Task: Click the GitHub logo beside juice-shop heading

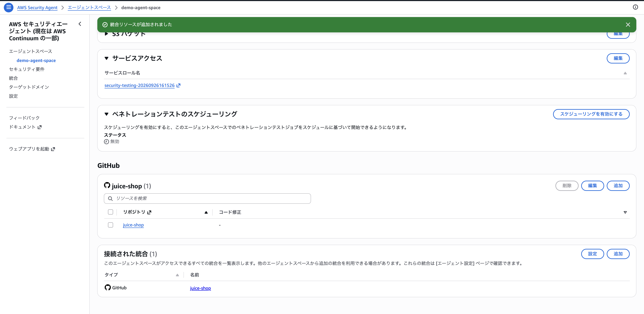Action: pyautogui.click(x=107, y=185)
